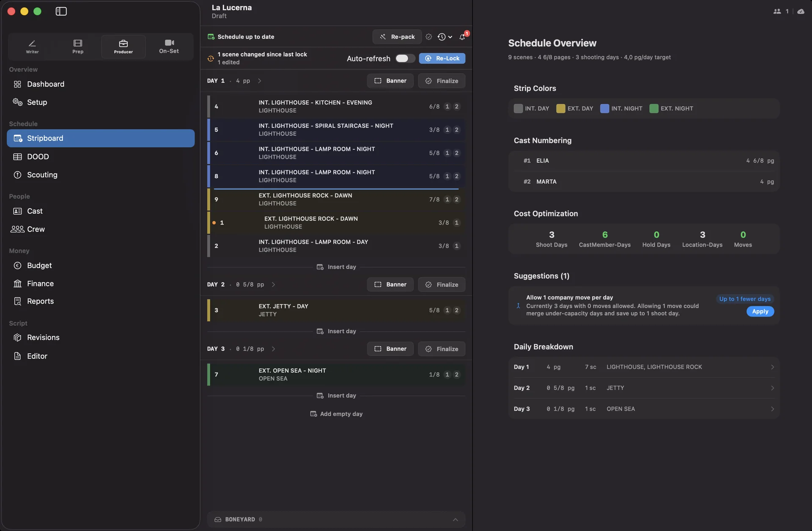Image resolution: width=812 pixels, height=531 pixels.
Task: Click the DOOD table icon
Action: tap(17, 157)
